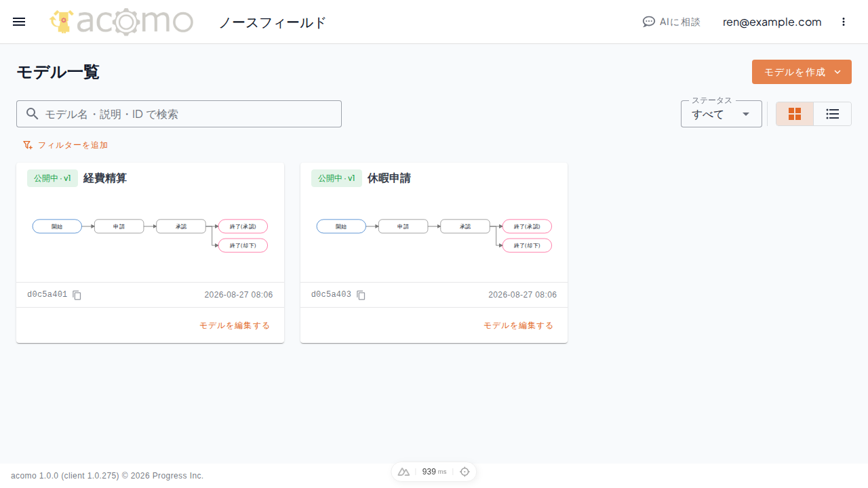Click the 休暇申請 card title

[x=389, y=178]
